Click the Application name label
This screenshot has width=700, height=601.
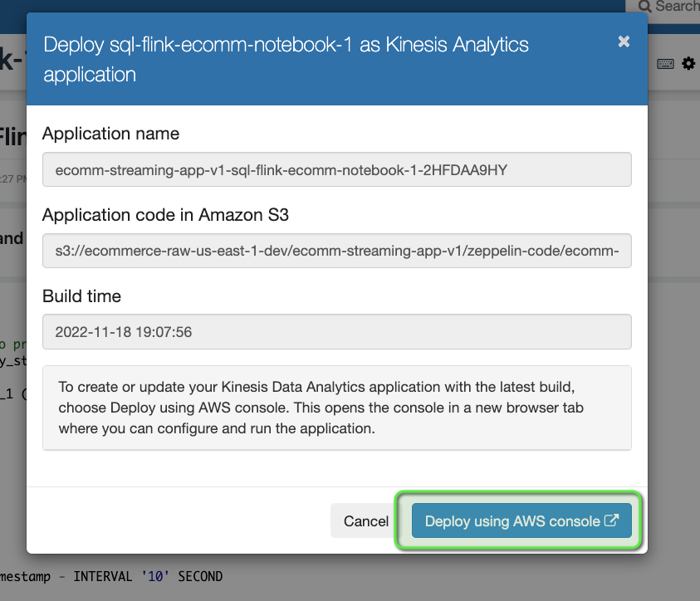pos(110,134)
